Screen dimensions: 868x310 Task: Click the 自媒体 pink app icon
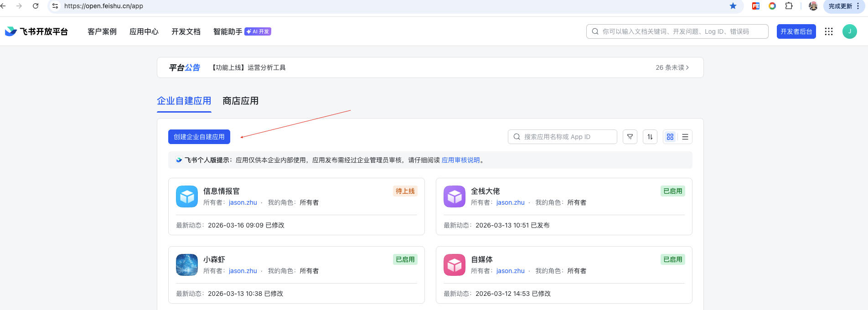pyautogui.click(x=455, y=265)
